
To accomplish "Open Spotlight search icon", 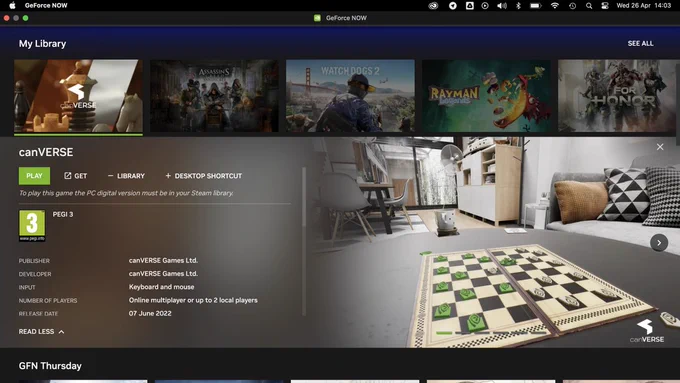I will (589, 6).
